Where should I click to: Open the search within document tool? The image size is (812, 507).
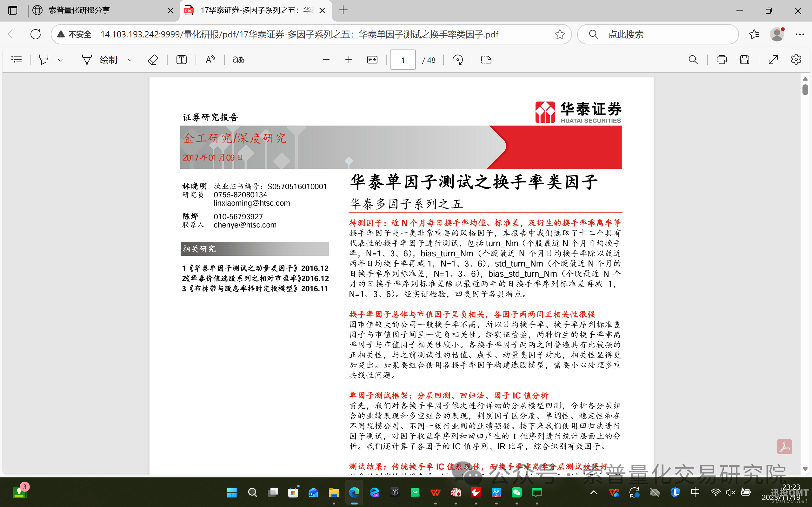[x=693, y=59]
